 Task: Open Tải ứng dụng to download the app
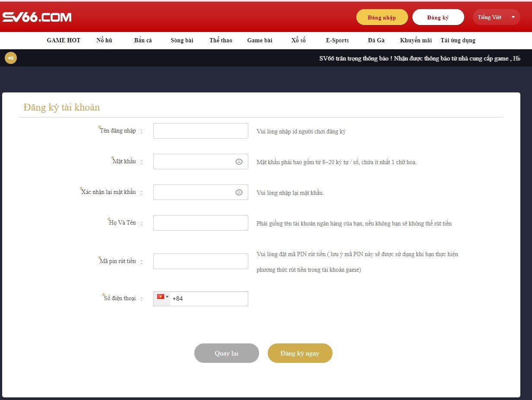click(458, 40)
